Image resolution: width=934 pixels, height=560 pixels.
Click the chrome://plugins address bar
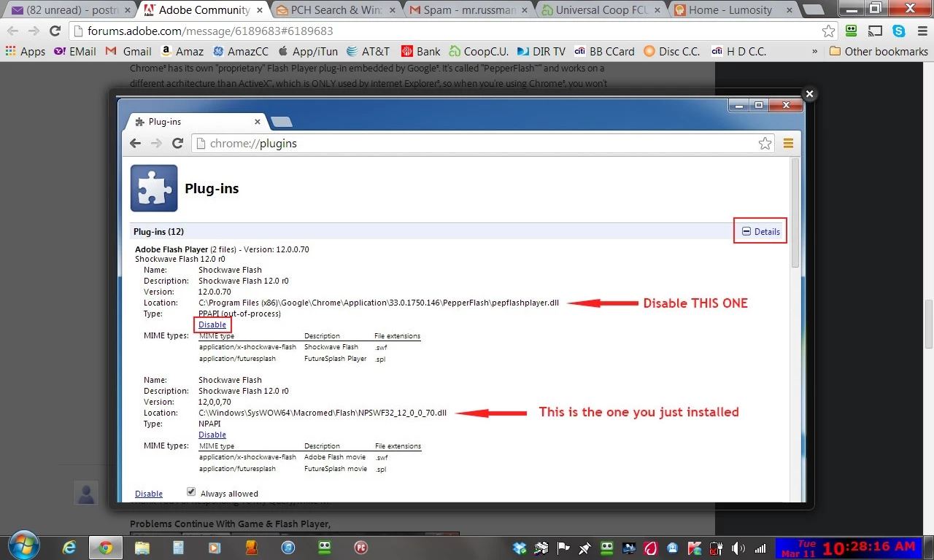click(482, 144)
